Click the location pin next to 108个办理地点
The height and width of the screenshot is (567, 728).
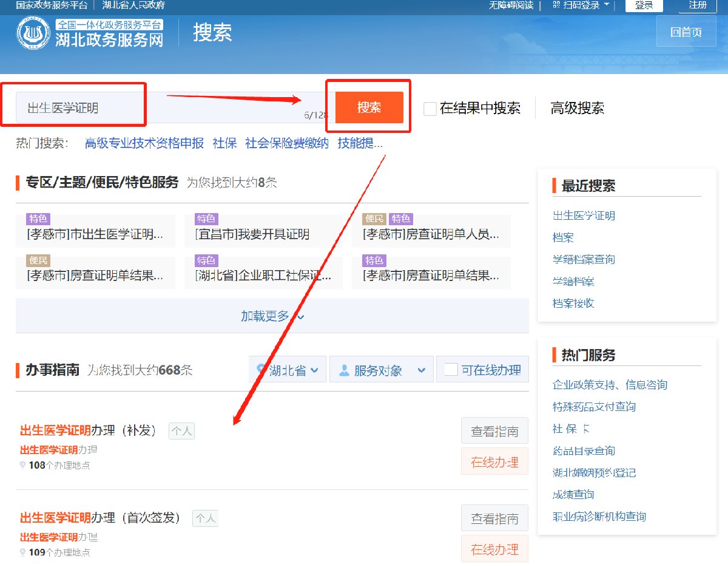pyautogui.click(x=23, y=465)
